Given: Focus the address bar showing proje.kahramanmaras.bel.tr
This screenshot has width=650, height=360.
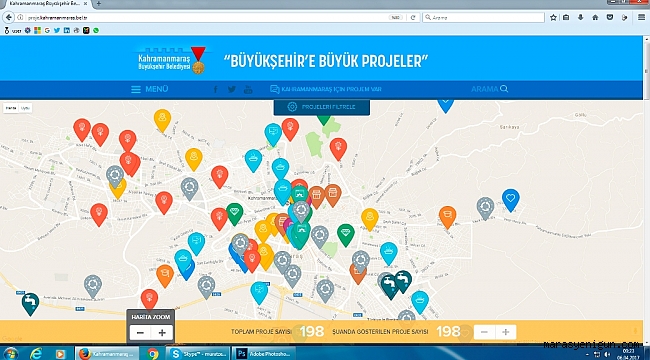Looking at the screenshot, I should 206,18.
